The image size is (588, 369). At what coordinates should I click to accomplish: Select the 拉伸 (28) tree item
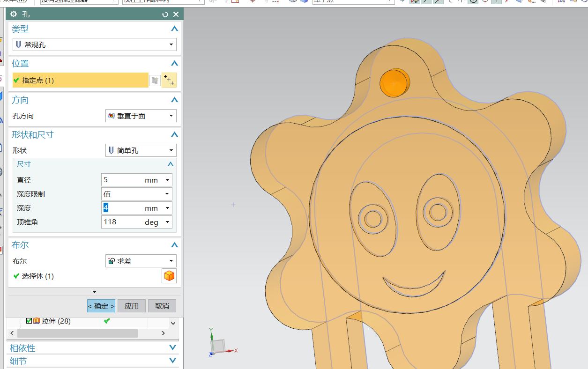[x=56, y=321]
